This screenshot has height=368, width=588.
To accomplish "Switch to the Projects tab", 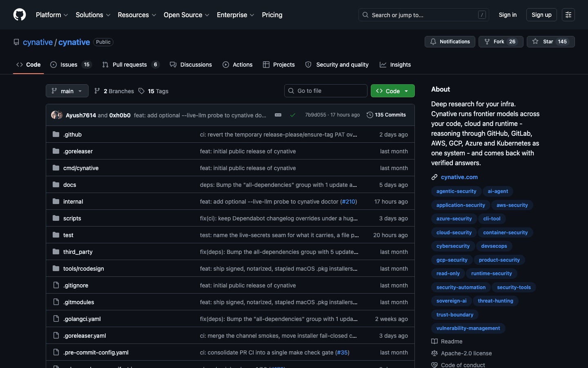I will 279,65.
